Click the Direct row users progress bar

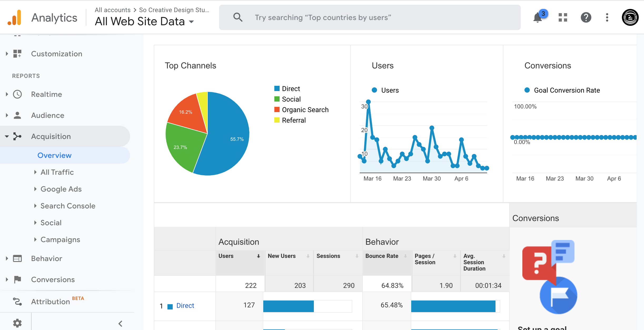click(x=308, y=306)
